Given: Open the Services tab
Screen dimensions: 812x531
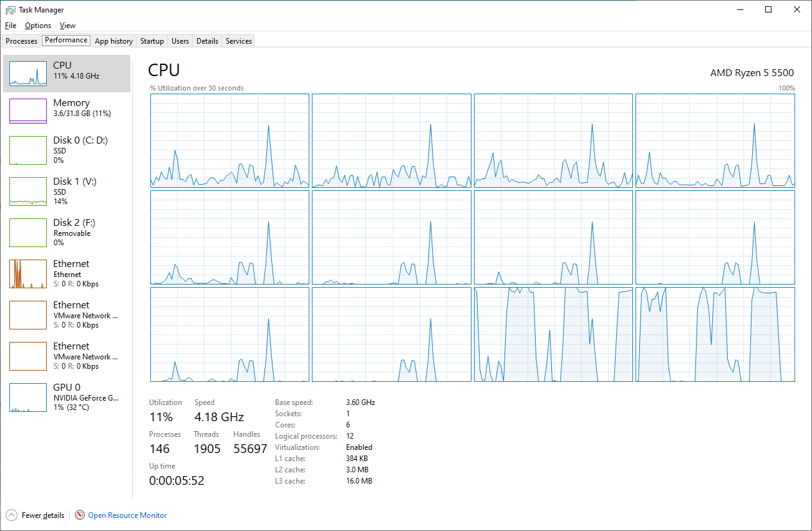Looking at the screenshot, I should tap(239, 41).
